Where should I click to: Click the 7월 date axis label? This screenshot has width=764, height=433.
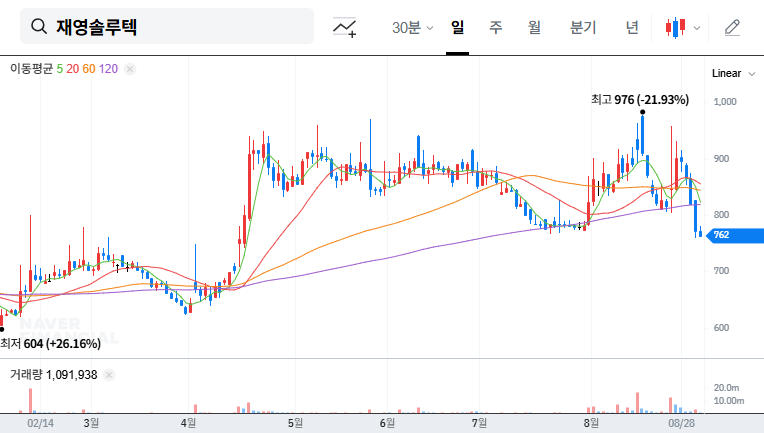[479, 423]
